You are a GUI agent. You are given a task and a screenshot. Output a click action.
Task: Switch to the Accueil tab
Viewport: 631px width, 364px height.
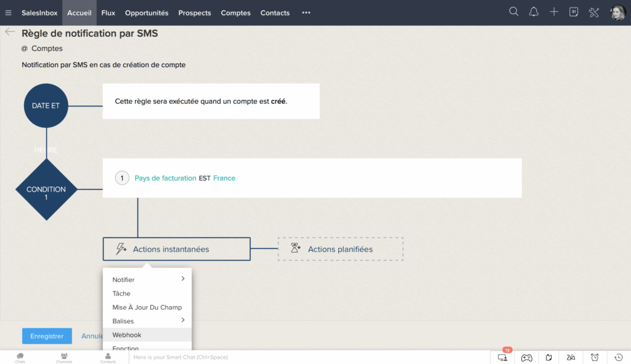coord(79,13)
